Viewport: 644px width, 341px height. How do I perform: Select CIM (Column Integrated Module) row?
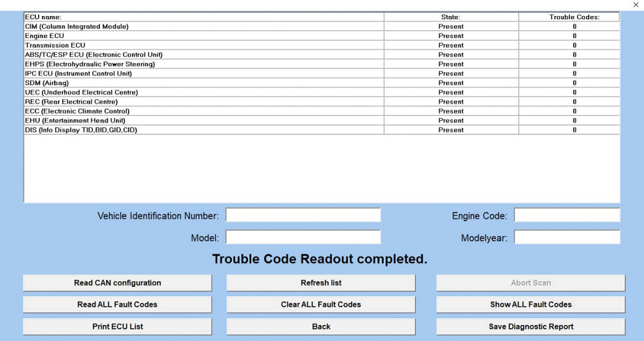tap(321, 26)
